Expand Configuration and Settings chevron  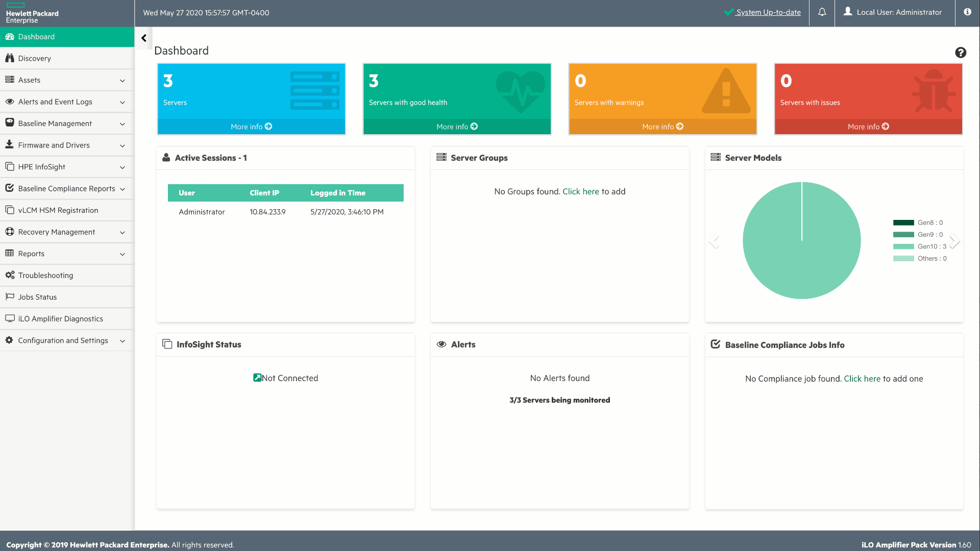point(122,341)
